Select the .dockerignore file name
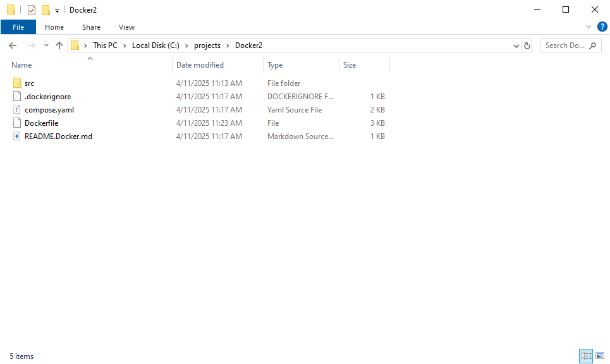 click(48, 97)
